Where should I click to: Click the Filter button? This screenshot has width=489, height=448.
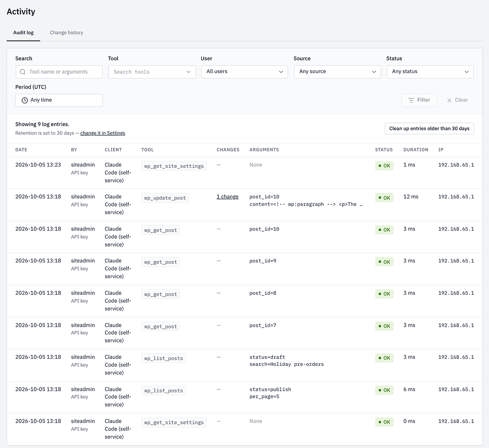point(419,100)
